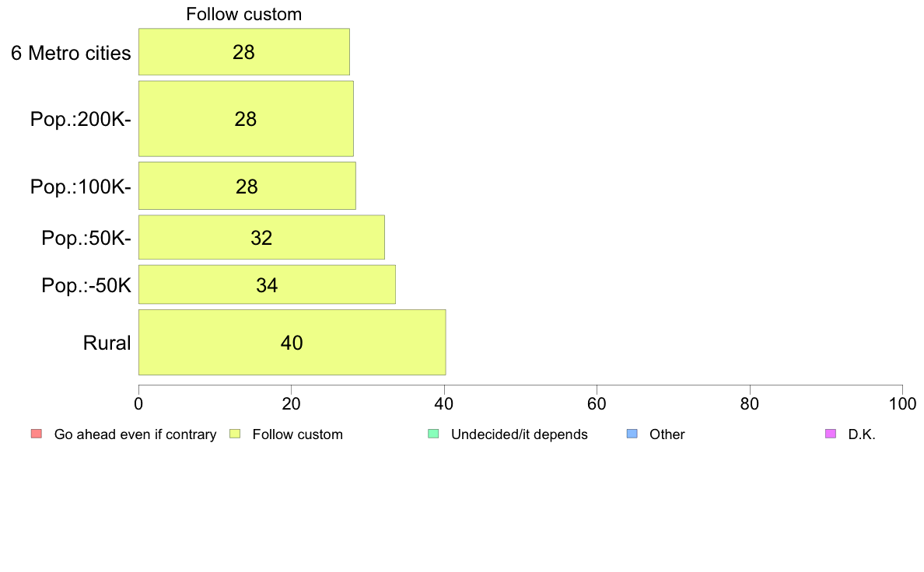Click the 100 tick on the x-axis
The height and width of the screenshot is (572, 924).
(902, 403)
